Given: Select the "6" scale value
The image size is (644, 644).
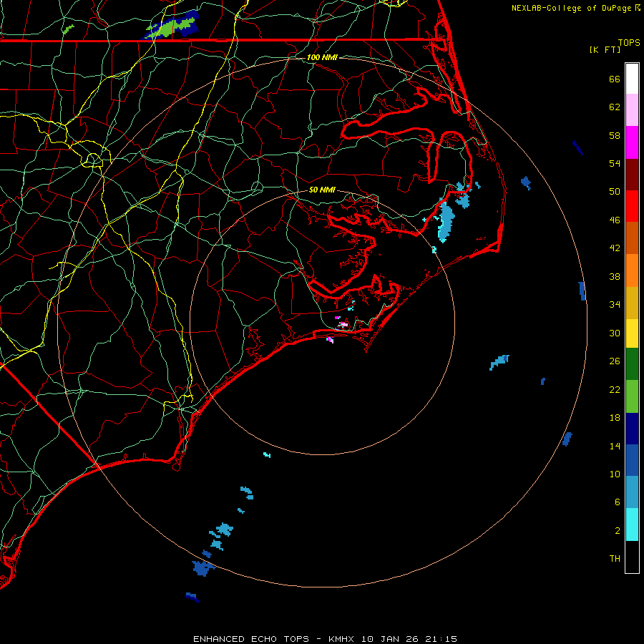Looking at the screenshot, I should click(618, 502).
